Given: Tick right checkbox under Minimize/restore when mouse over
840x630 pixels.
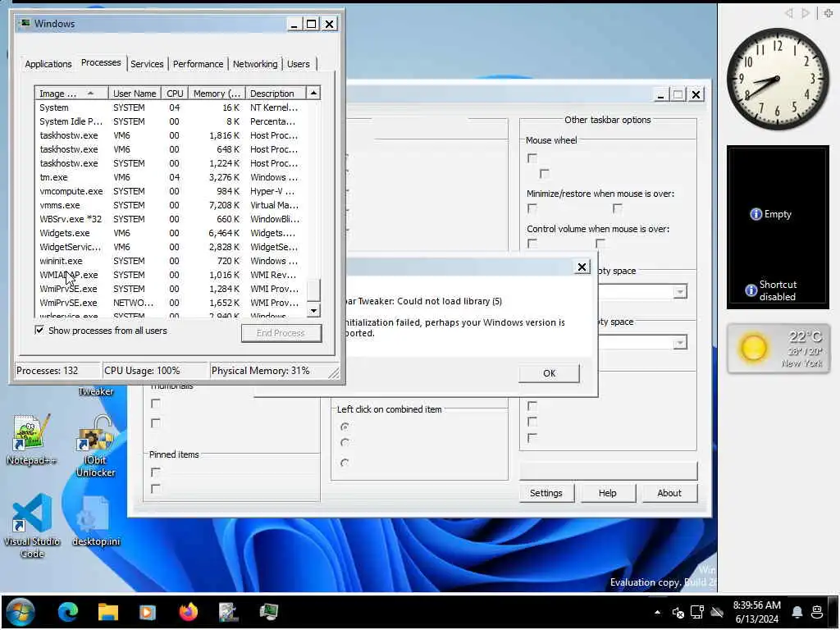Looking at the screenshot, I should 617,208.
